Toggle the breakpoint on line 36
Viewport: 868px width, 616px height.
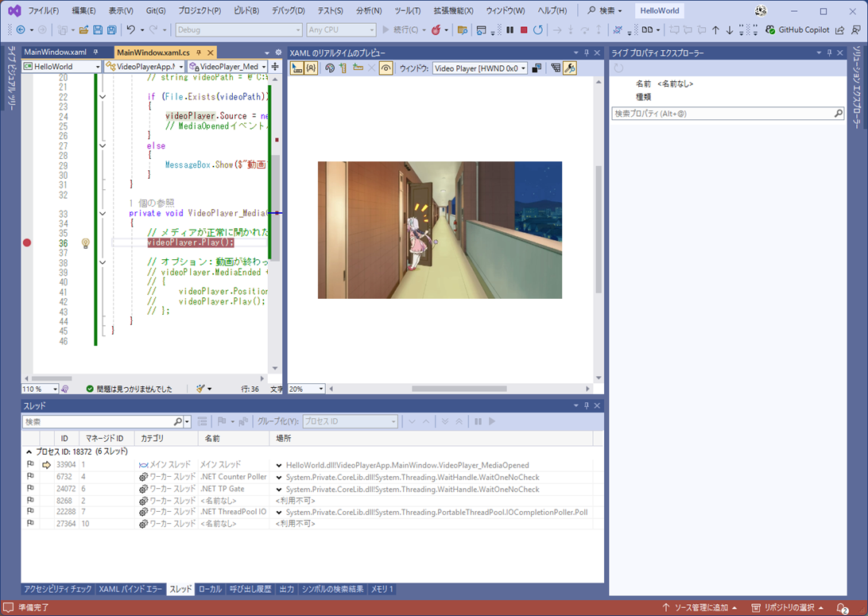point(27,243)
